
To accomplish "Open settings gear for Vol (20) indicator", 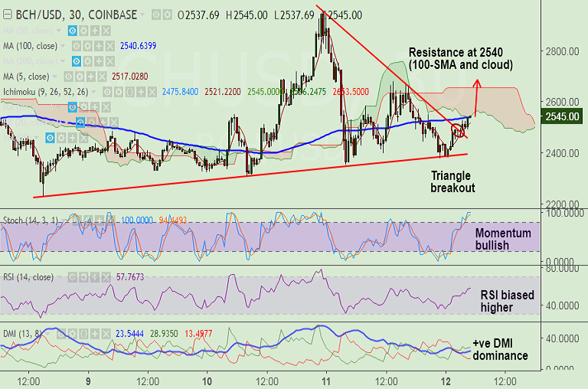I will (x=61, y=138).
